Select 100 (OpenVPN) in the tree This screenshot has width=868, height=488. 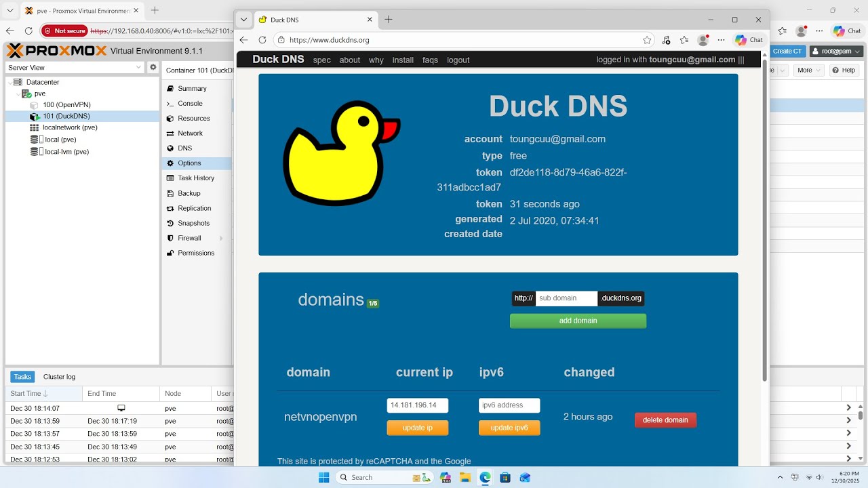pos(66,104)
